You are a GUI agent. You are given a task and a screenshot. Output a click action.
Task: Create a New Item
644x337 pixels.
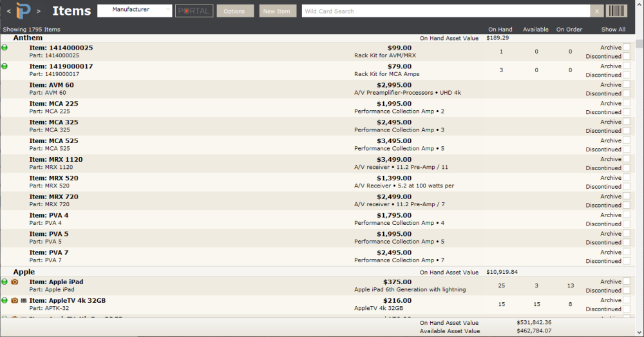click(x=278, y=11)
